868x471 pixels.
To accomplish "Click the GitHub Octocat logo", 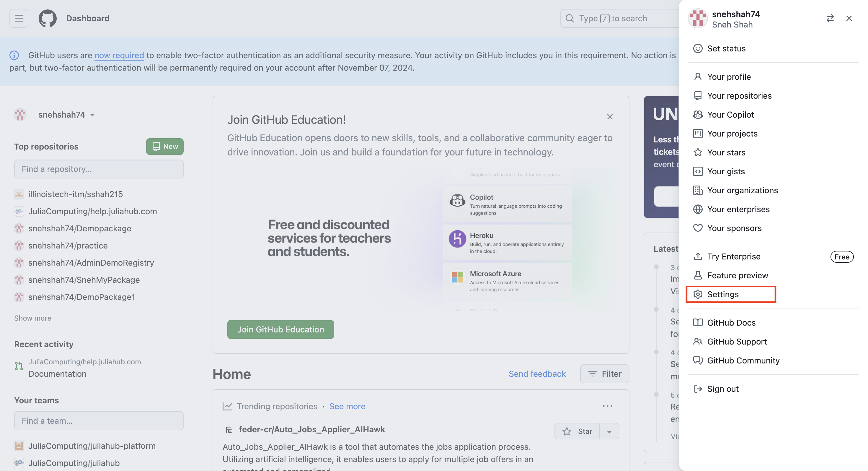I will [48, 18].
